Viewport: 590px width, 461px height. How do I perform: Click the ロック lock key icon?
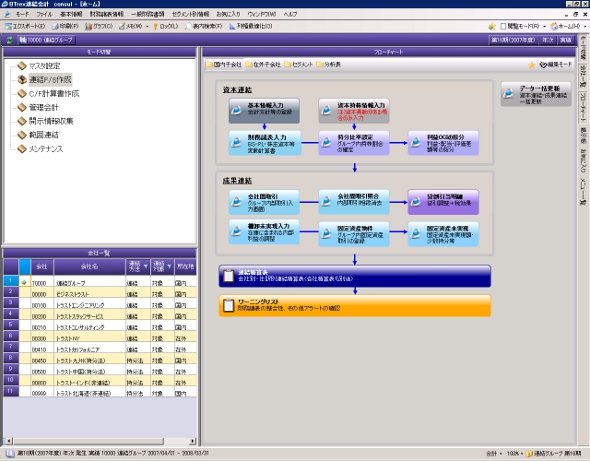[156, 26]
